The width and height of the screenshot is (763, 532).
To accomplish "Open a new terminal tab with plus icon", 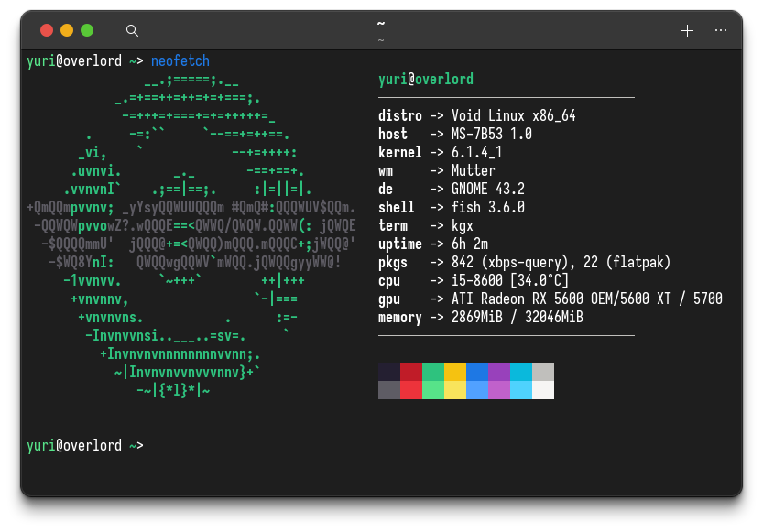I will coord(687,30).
